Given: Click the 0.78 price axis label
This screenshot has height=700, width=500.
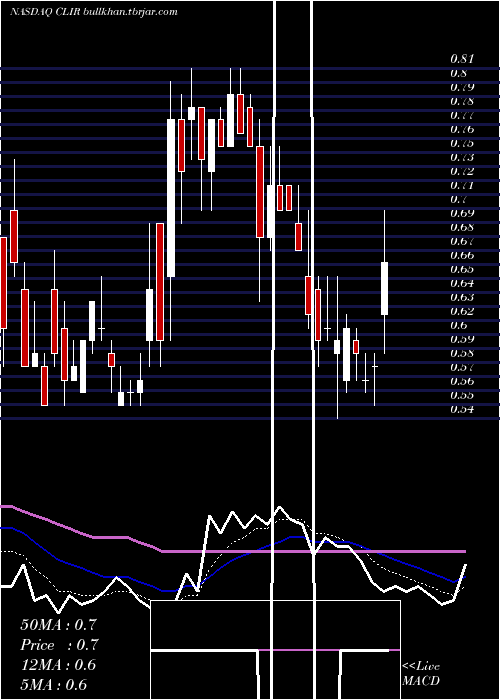Looking at the screenshot, I should coord(462,101).
